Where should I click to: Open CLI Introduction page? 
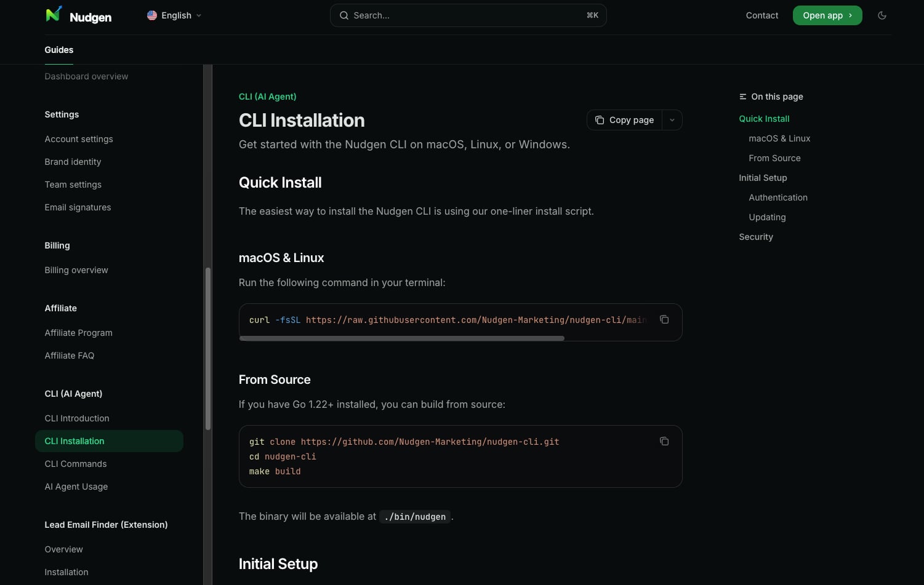pyautogui.click(x=77, y=418)
